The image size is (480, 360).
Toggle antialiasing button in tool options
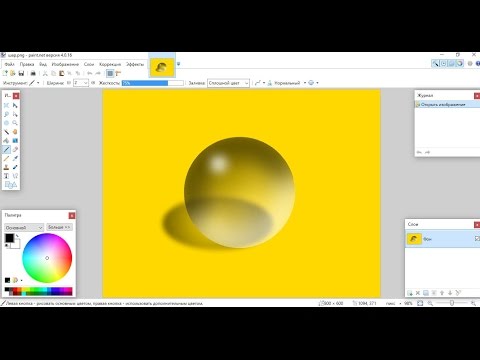257,83
